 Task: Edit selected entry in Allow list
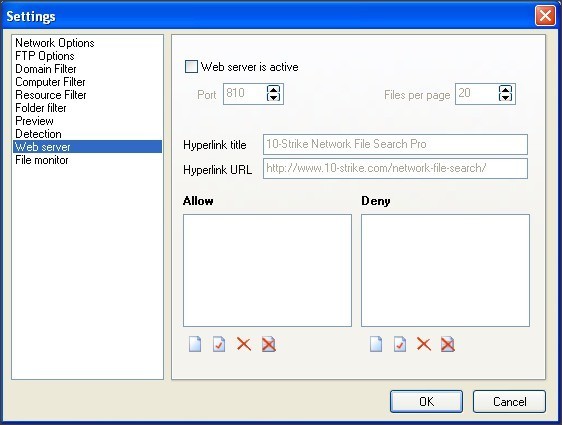[219, 344]
